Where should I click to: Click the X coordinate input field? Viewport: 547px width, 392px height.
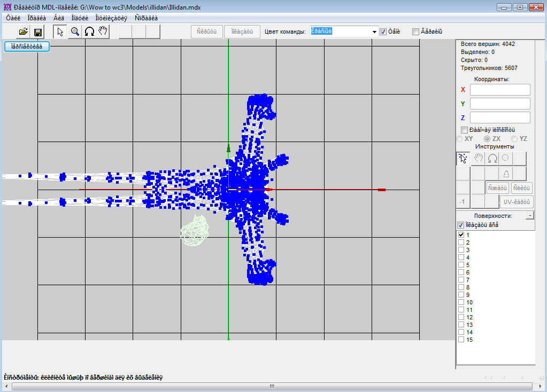coord(500,90)
